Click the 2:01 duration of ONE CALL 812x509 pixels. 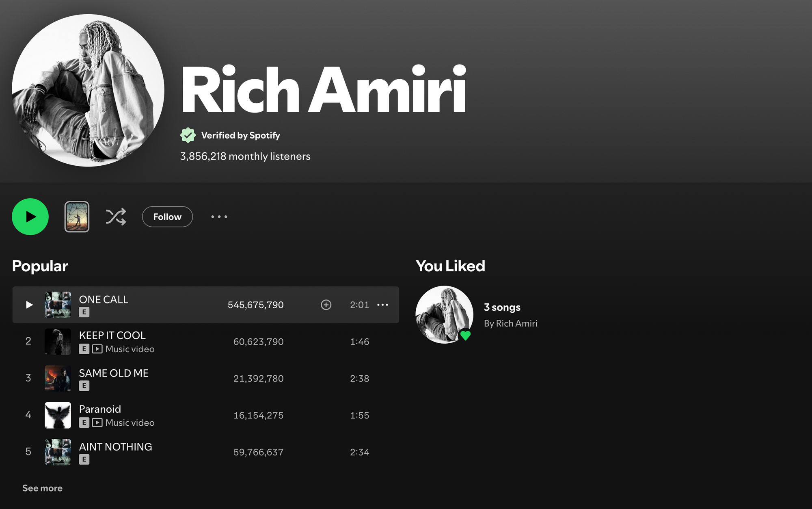click(360, 305)
